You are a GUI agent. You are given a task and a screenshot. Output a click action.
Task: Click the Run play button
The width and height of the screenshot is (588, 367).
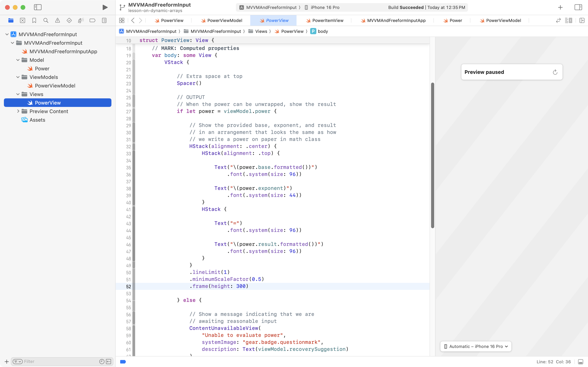pyautogui.click(x=105, y=7)
